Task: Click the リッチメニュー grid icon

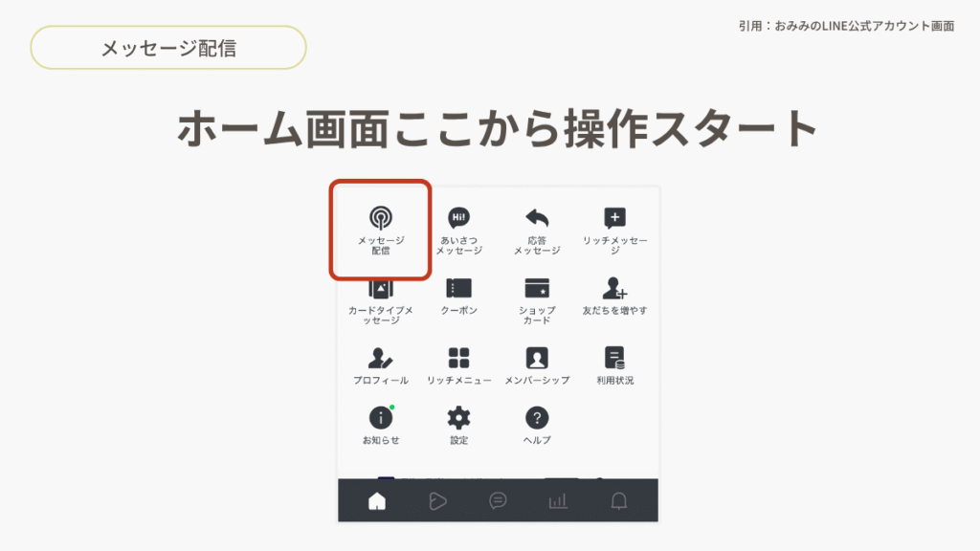Action: click(459, 359)
